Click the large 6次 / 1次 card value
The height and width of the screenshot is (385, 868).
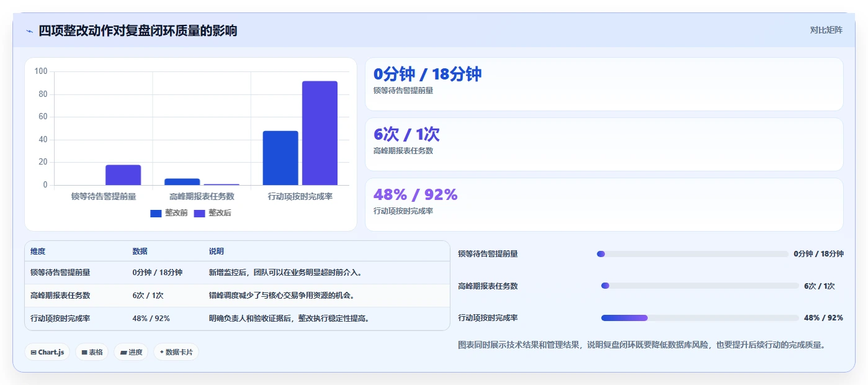[x=406, y=134]
